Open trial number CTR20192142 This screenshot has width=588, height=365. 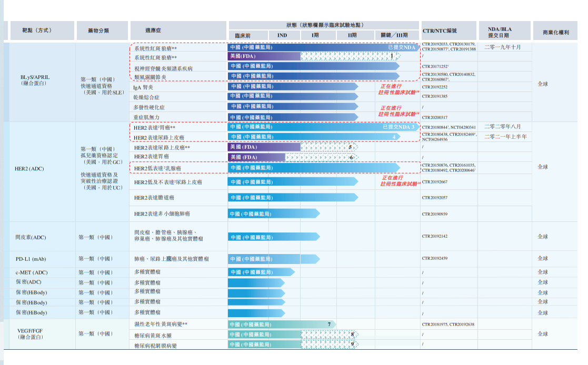click(435, 237)
